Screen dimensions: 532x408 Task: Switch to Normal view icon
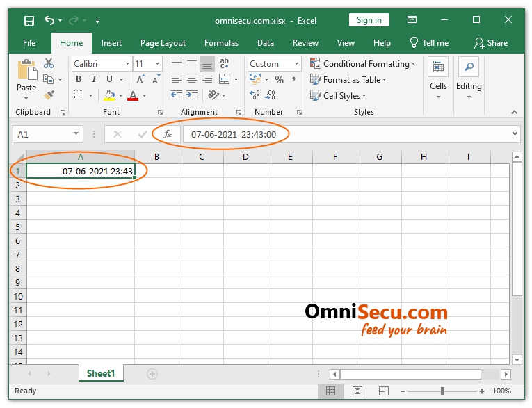(x=330, y=391)
